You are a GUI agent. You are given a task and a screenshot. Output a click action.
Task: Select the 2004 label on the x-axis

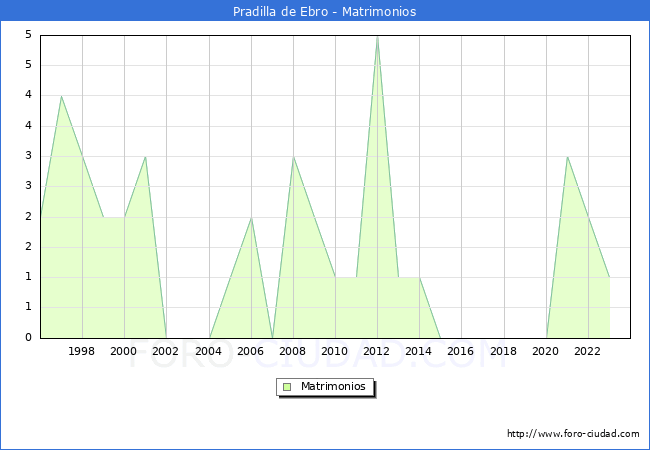click(208, 351)
